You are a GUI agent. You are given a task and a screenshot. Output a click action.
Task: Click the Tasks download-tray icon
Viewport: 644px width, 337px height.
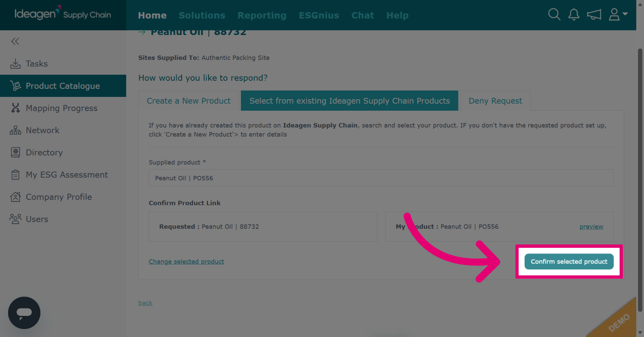[x=15, y=64]
